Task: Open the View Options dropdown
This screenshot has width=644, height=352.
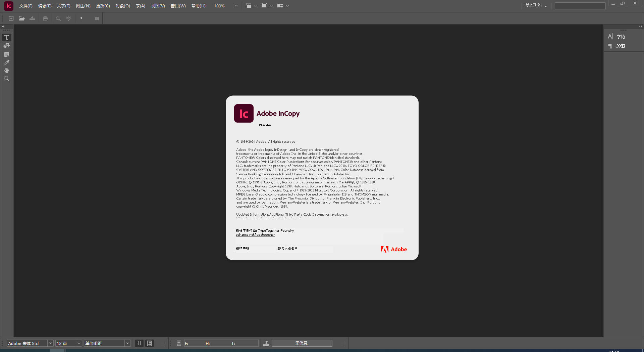Action: coord(251,6)
